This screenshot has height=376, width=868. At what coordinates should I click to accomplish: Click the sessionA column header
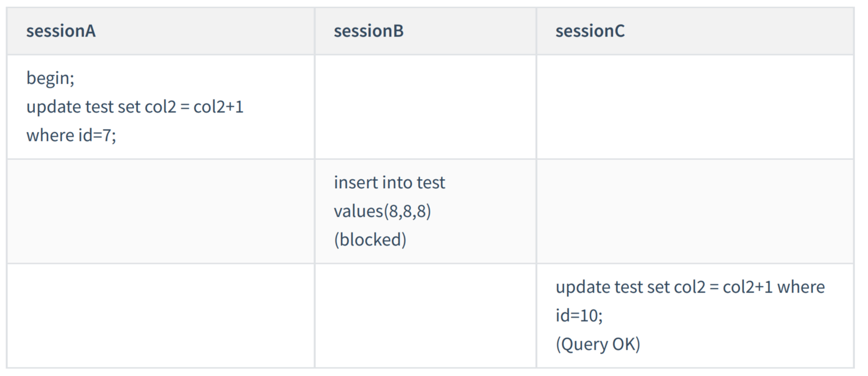(61, 31)
